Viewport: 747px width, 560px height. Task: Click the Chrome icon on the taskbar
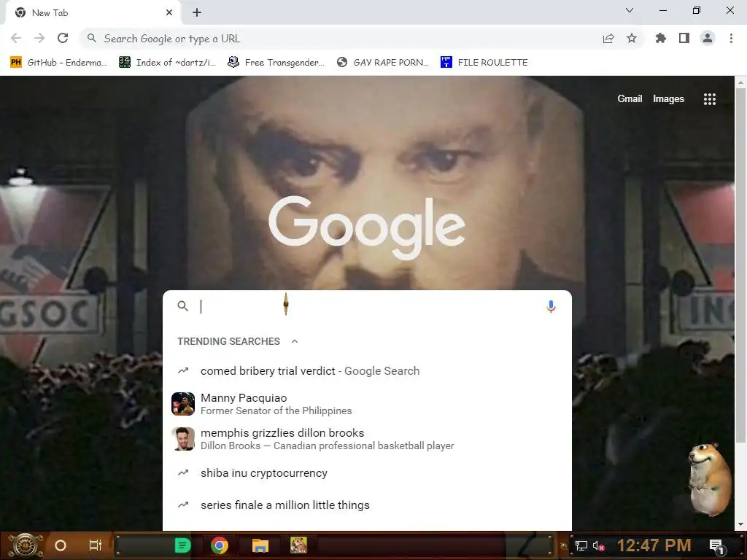click(220, 545)
